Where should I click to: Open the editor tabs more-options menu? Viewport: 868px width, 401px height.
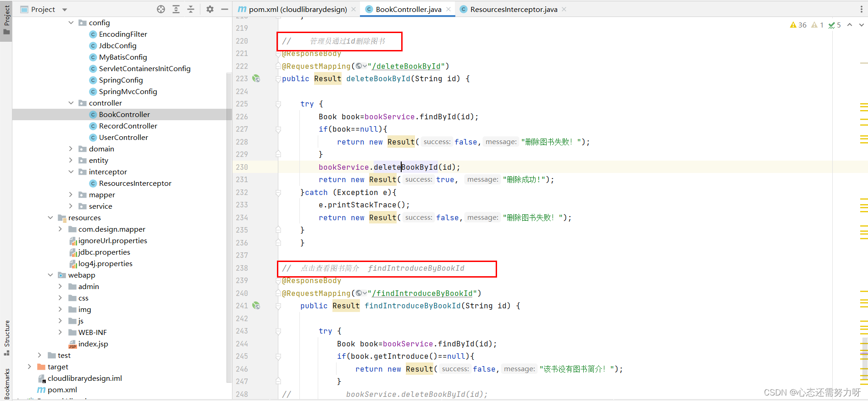(x=861, y=9)
